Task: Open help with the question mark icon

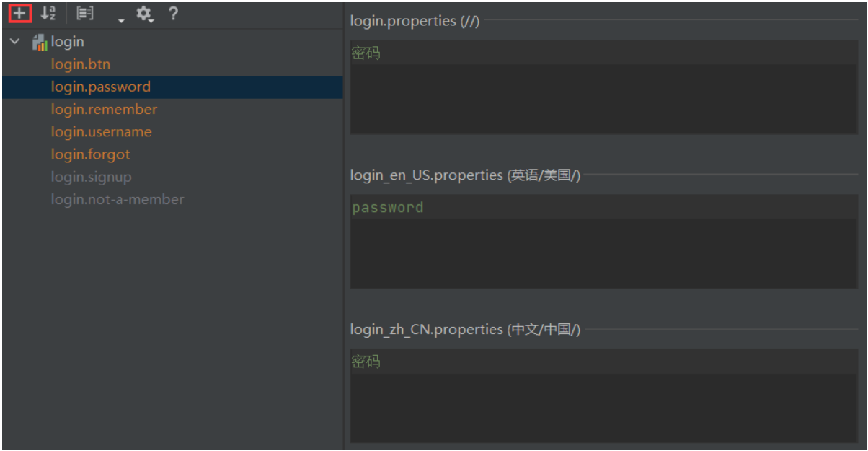Action: [173, 13]
